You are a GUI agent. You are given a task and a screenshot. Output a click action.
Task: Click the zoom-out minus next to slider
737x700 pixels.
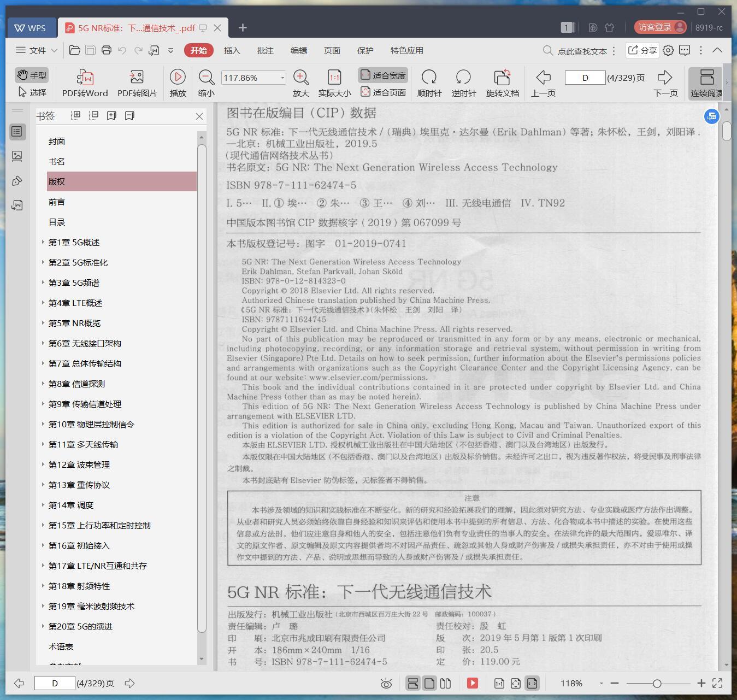pos(615,683)
